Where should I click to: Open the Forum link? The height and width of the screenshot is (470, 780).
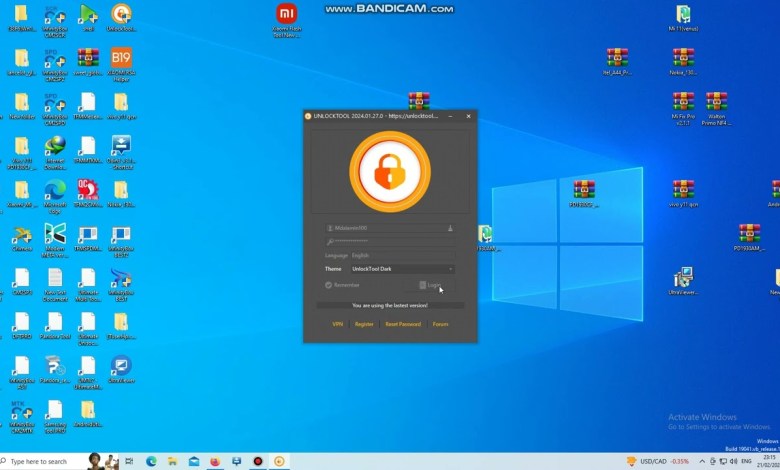click(x=440, y=324)
